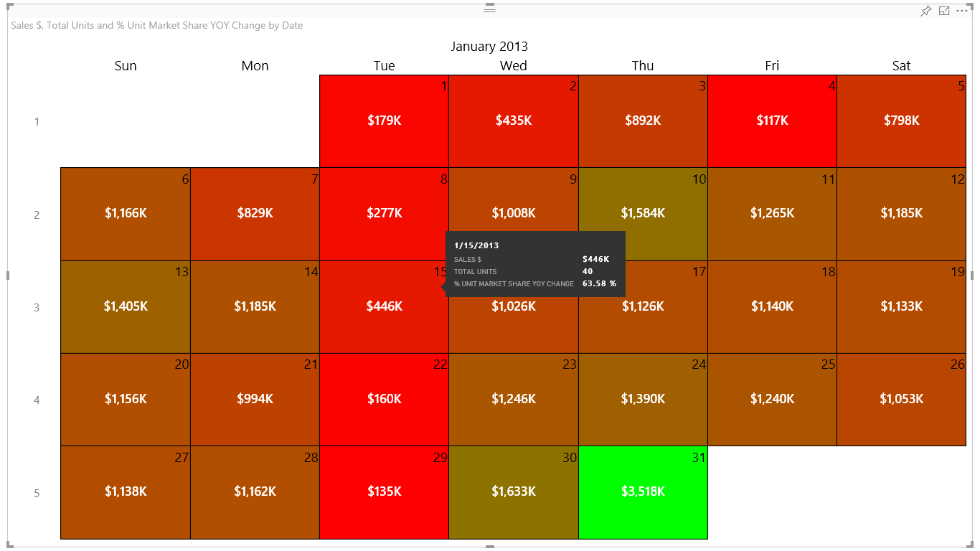Click the Wed column header
Viewport: 980px width, 551px height.
click(514, 66)
